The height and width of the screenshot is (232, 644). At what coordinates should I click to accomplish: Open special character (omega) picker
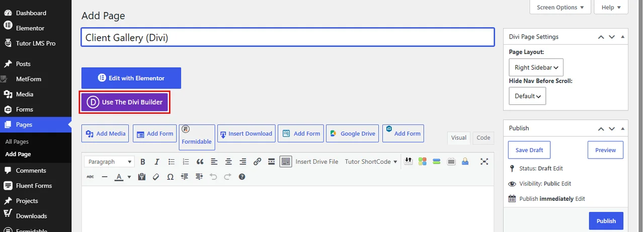[170, 177]
